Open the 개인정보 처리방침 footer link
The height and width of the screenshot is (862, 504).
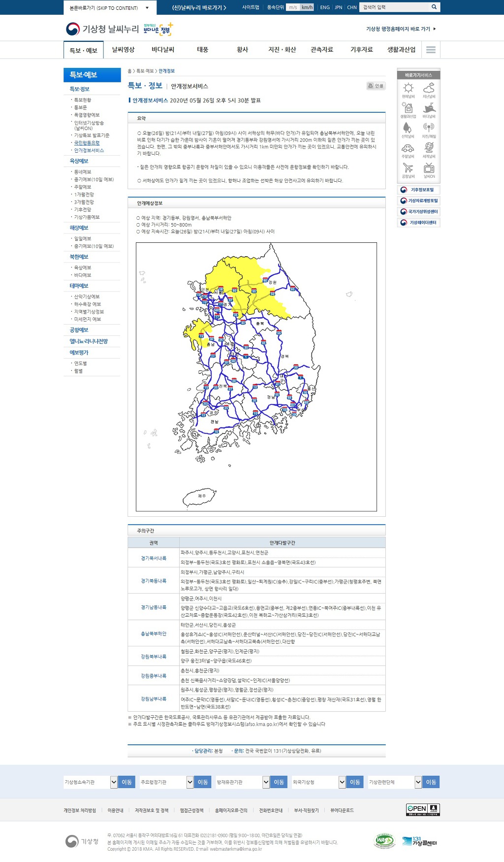pos(80,810)
